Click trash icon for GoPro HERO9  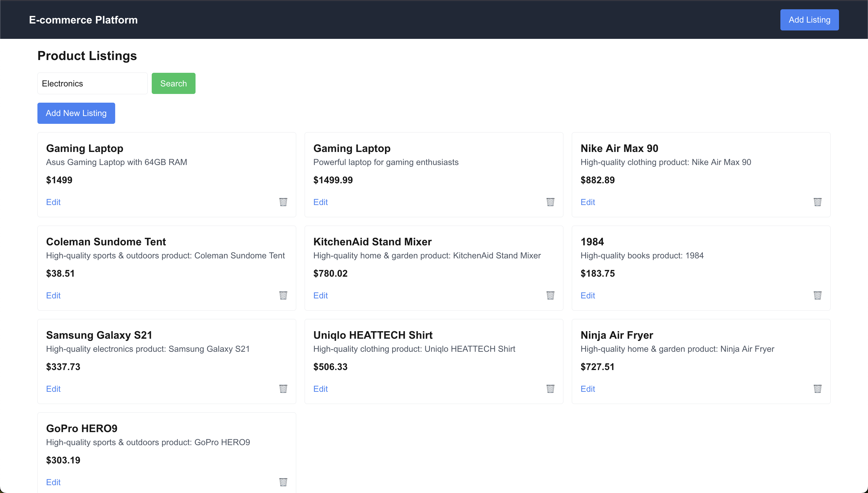[283, 482]
